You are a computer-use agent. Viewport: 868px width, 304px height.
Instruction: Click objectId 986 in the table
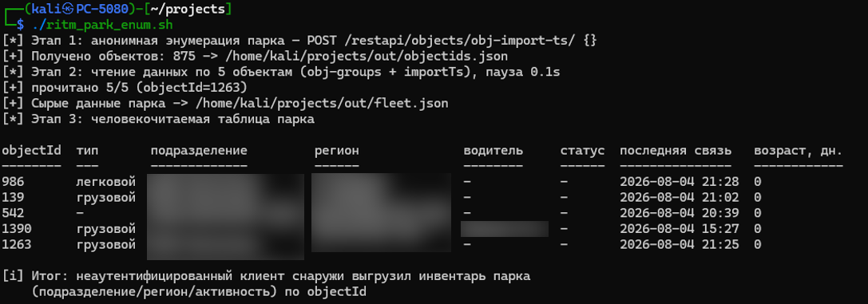13,181
